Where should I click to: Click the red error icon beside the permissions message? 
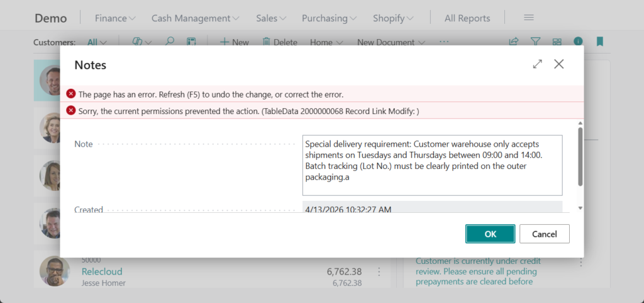click(x=71, y=111)
